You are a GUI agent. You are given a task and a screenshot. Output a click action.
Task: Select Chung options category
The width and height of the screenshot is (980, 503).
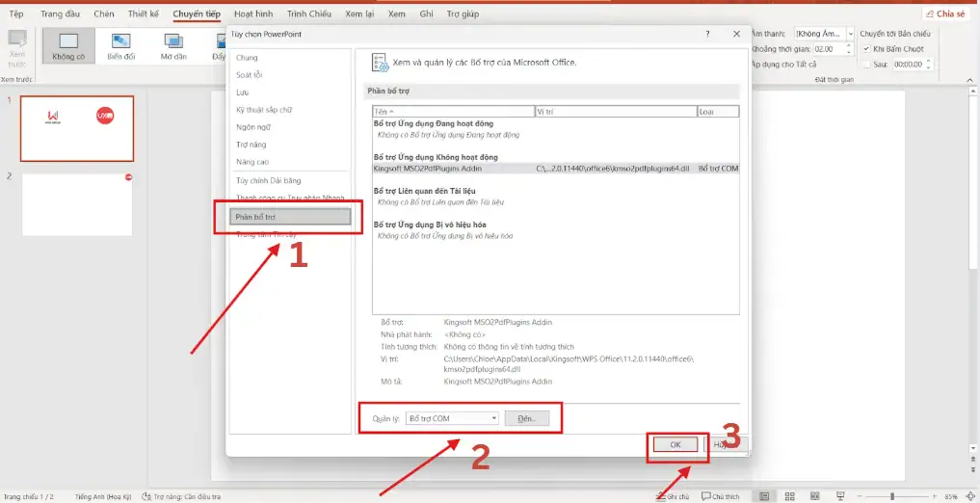[247, 58]
